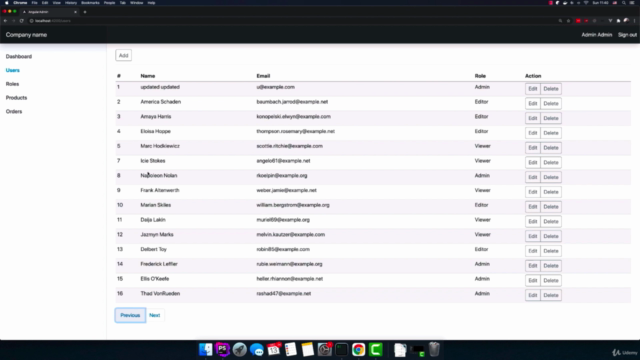Go to Previous page of users
This screenshot has width=640, height=360.
(x=130, y=315)
